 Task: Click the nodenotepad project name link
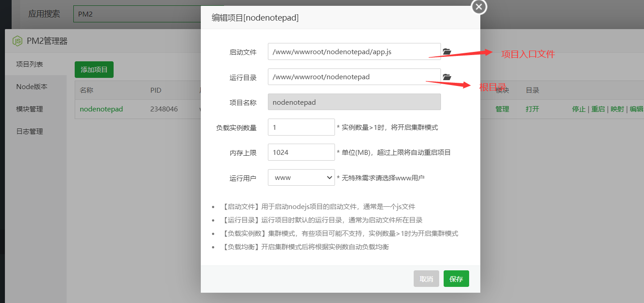pyautogui.click(x=101, y=109)
